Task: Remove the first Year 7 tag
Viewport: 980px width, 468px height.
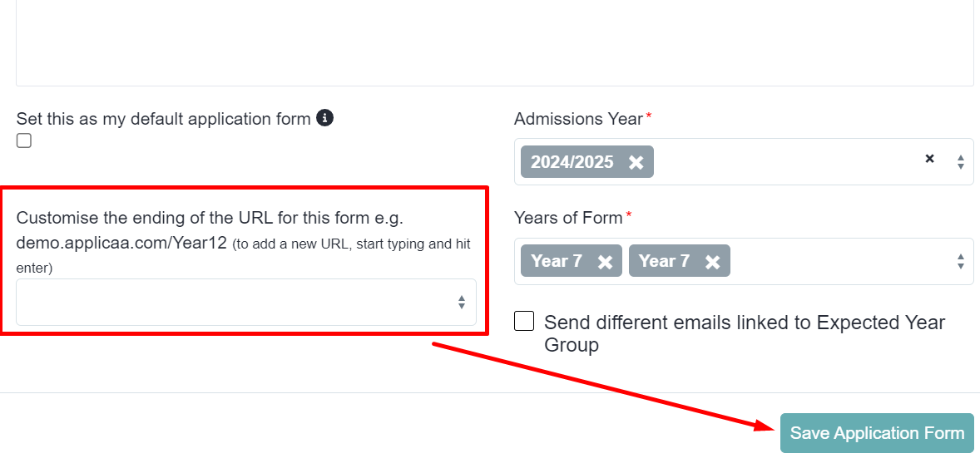Action: [x=605, y=262]
